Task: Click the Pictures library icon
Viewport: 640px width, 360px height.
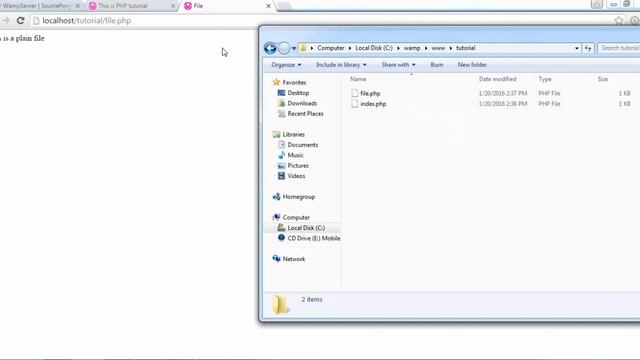Action: pyautogui.click(x=281, y=166)
